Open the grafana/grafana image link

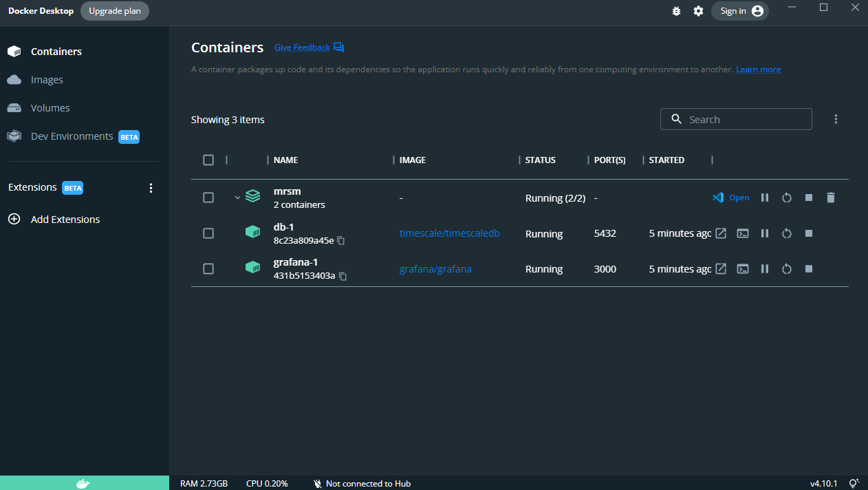click(435, 269)
